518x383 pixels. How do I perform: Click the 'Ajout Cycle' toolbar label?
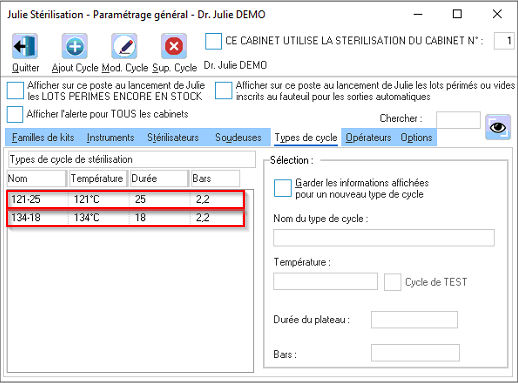(x=75, y=68)
